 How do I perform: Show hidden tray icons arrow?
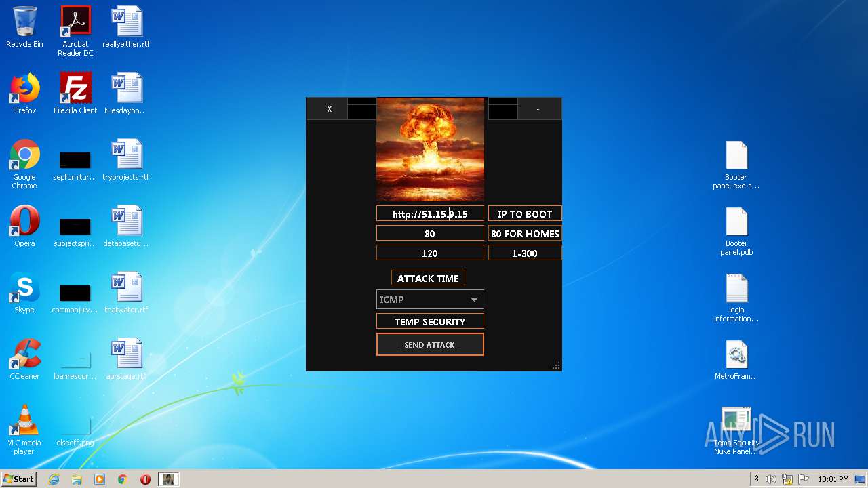tap(755, 479)
